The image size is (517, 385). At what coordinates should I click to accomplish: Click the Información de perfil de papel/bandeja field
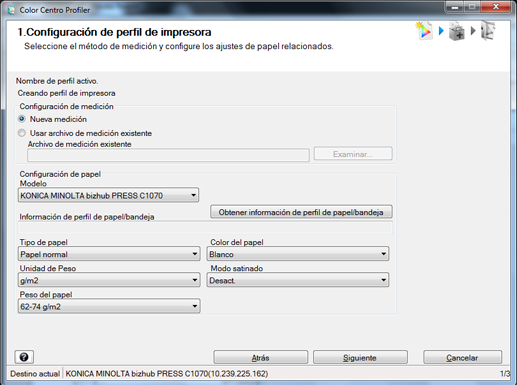coord(206,228)
